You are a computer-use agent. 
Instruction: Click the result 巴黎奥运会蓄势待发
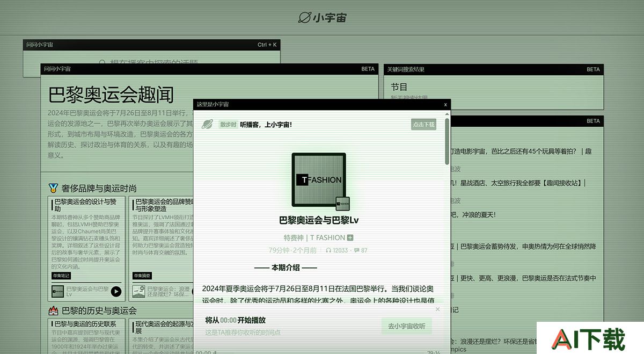point(523,246)
